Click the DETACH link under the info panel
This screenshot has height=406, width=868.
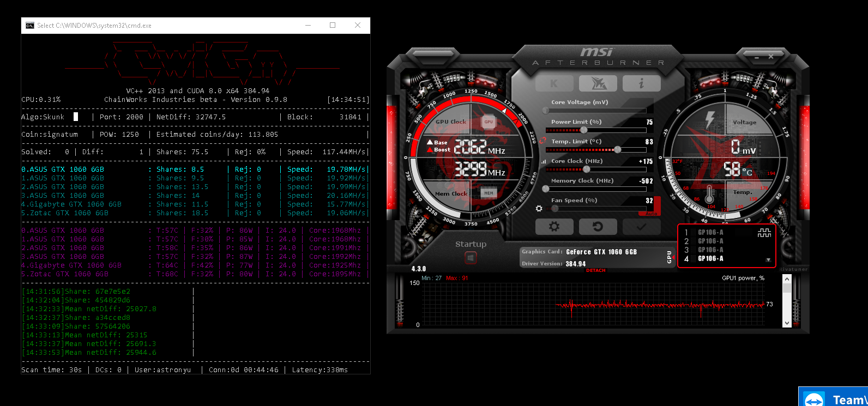(596, 270)
